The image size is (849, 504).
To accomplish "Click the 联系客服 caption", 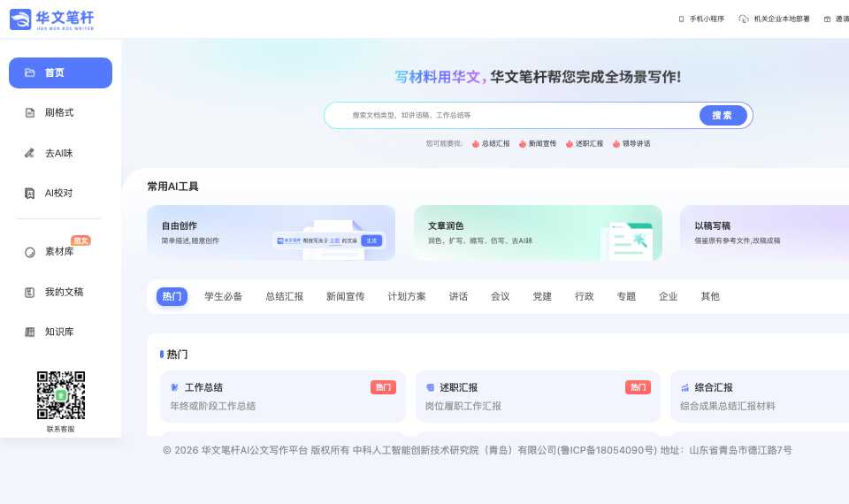I will (x=61, y=430).
